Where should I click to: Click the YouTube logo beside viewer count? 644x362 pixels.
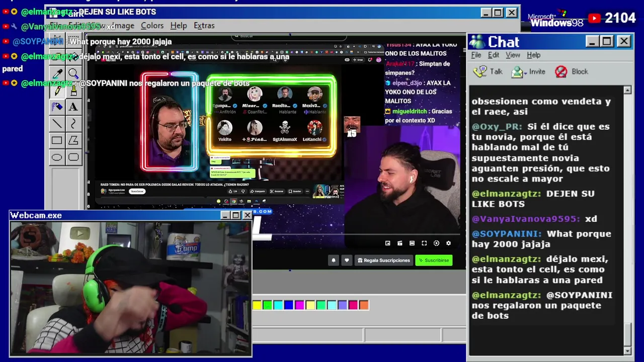pos(594,19)
